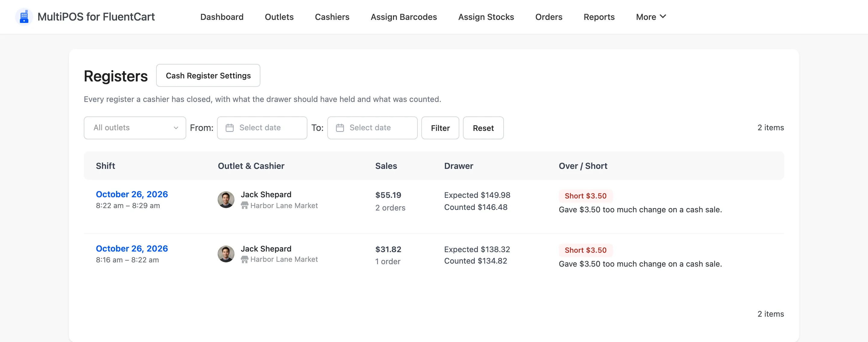
Task: Open the Orders page
Action: tap(549, 17)
